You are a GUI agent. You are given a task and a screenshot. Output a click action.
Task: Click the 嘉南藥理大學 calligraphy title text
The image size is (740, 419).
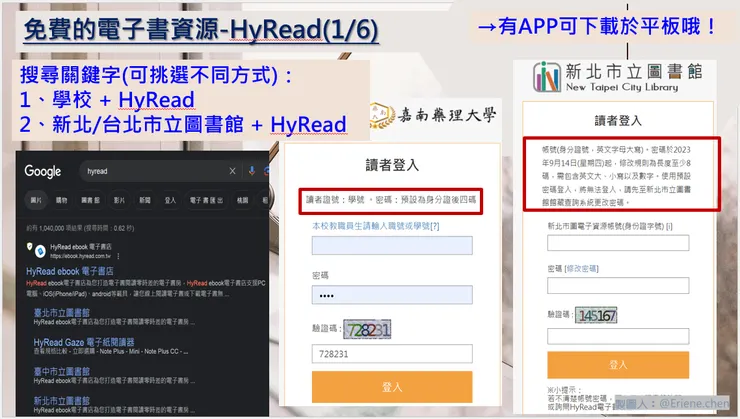[x=446, y=115]
